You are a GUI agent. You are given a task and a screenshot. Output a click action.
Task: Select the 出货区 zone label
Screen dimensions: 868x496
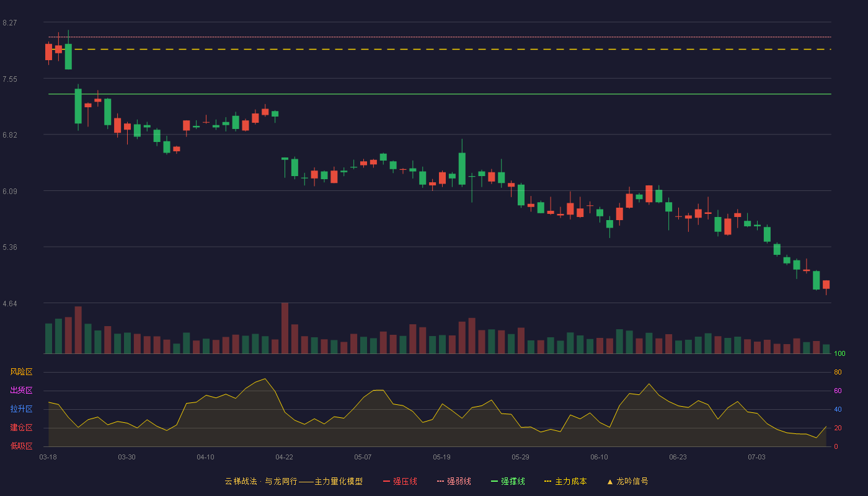21,391
